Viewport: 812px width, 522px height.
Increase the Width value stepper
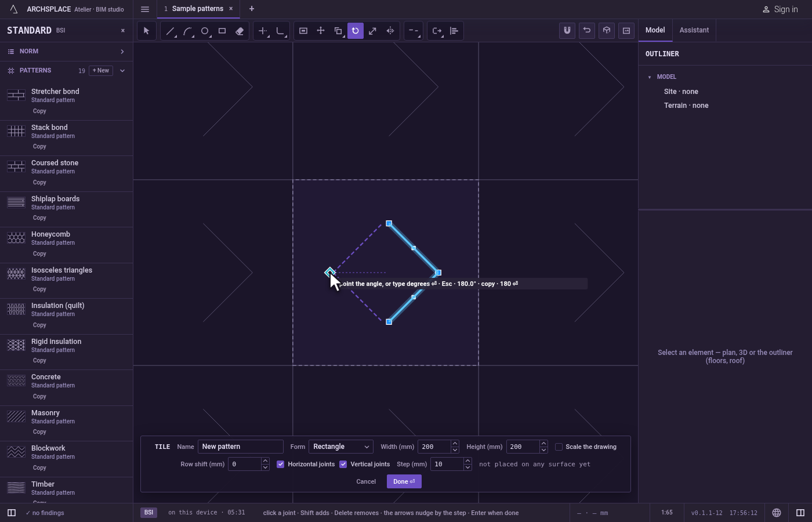[x=455, y=444]
